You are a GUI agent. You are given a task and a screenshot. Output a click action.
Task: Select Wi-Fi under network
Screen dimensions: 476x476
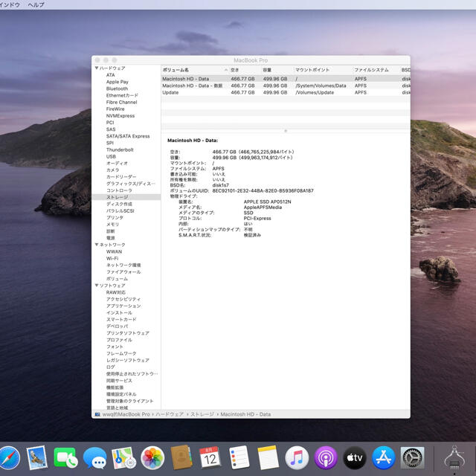(112, 258)
